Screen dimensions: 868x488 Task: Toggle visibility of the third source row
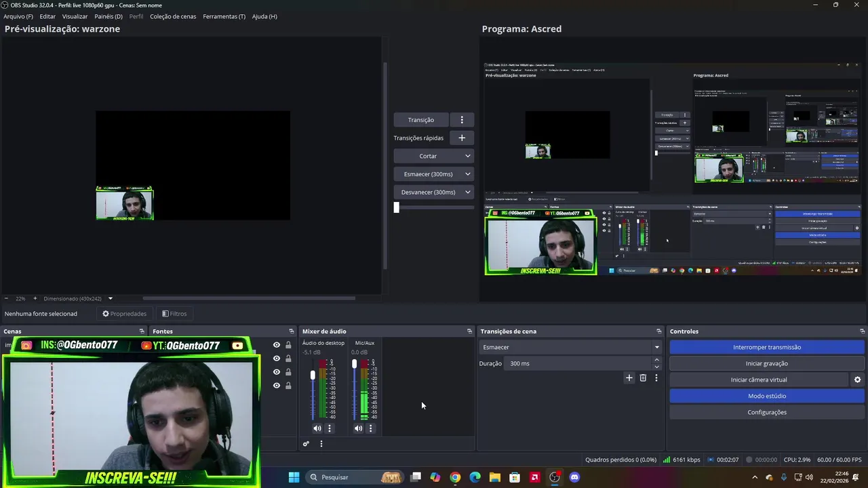(x=276, y=372)
